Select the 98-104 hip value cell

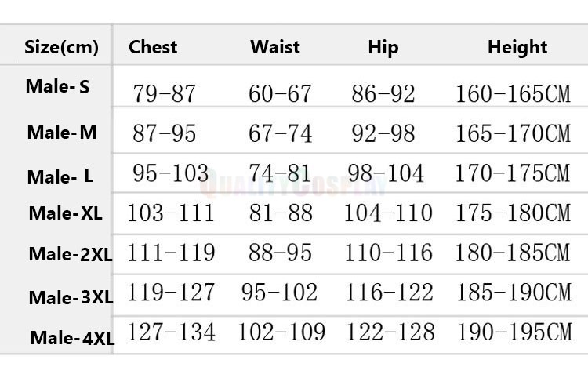pyautogui.click(x=386, y=173)
